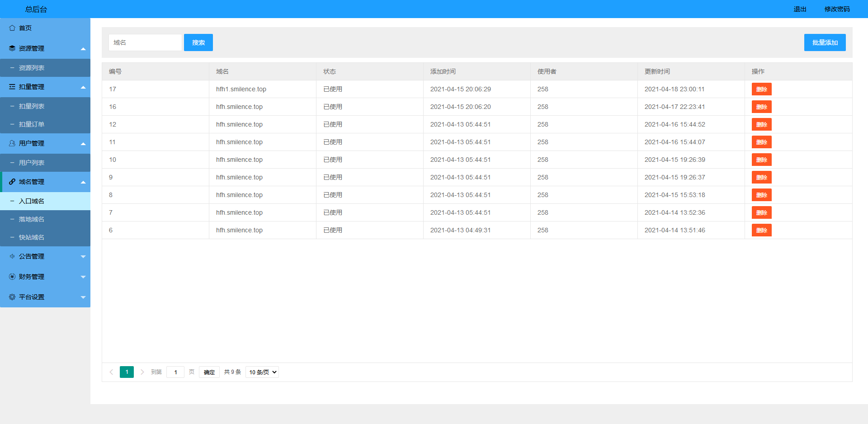Expand the 公告管理 menu arrow
The image size is (868, 424).
click(x=83, y=257)
